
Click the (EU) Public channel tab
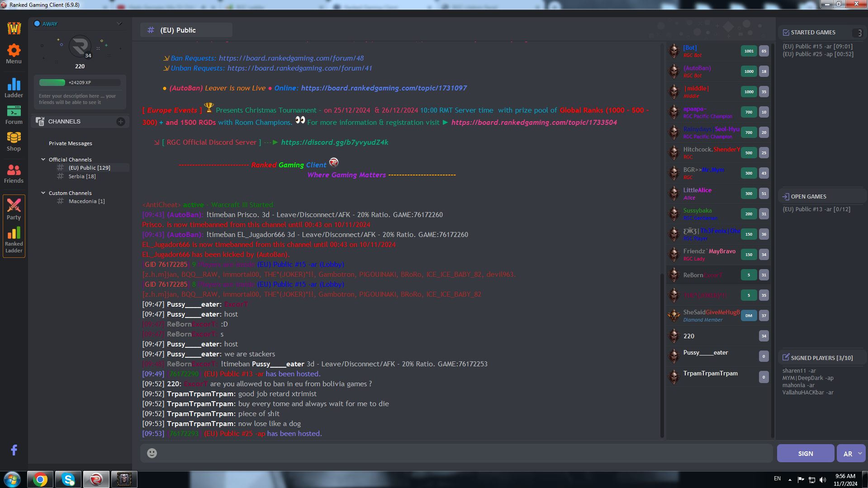[x=186, y=30]
